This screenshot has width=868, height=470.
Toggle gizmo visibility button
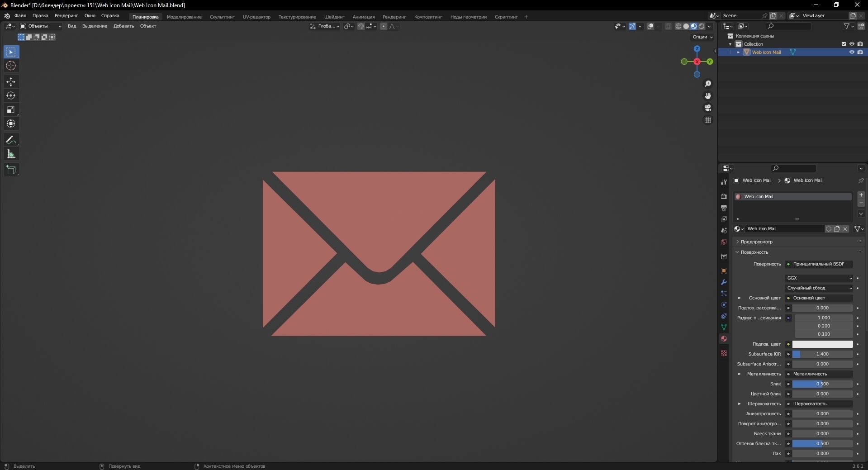pos(632,26)
